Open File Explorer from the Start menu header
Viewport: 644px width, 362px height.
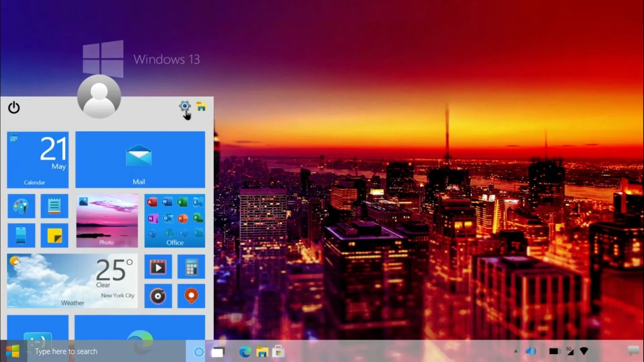click(x=202, y=106)
